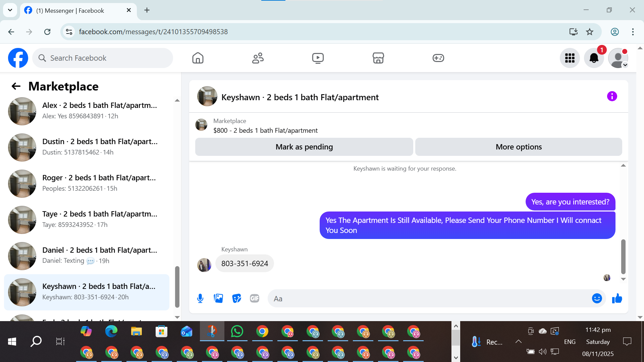Open the Facebook menu grid icon
Screen dimensions: 644x362
tap(570, 58)
